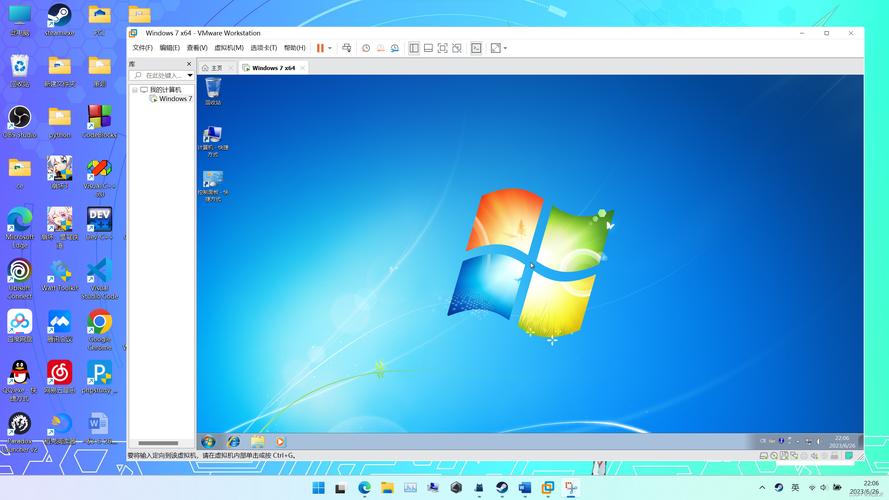The width and height of the screenshot is (889, 500).
Task: Open the 虚拟机(M) menu
Action: 228,48
